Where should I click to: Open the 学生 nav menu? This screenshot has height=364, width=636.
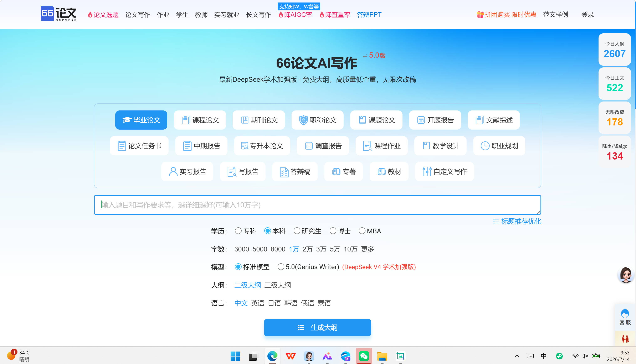click(x=182, y=15)
